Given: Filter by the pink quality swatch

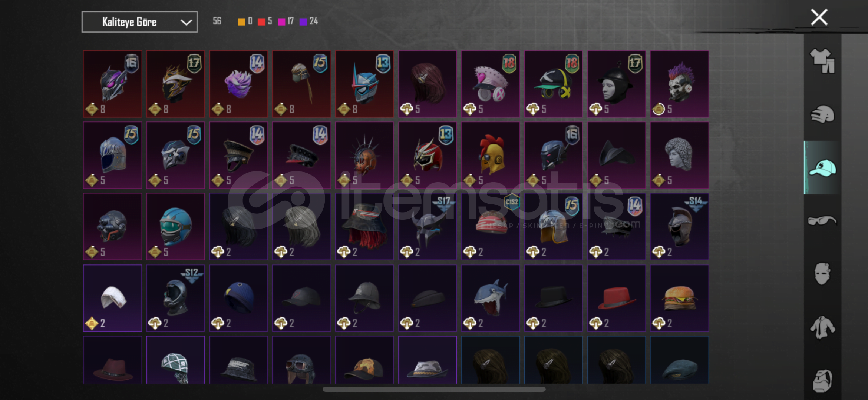Looking at the screenshot, I should (281, 21).
